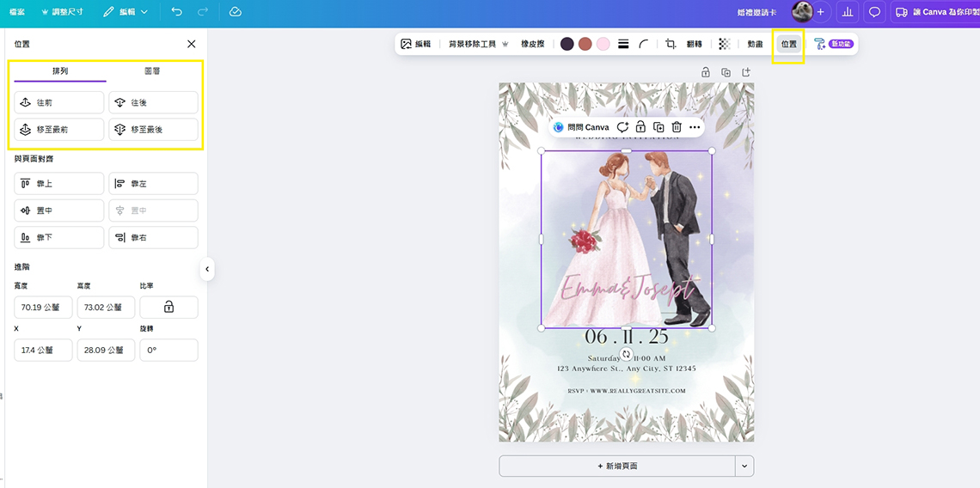The width and height of the screenshot is (980, 488).
Task: Collapse the side panel with the arrow handle
Action: pyautogui.click(x=207, y=269)
